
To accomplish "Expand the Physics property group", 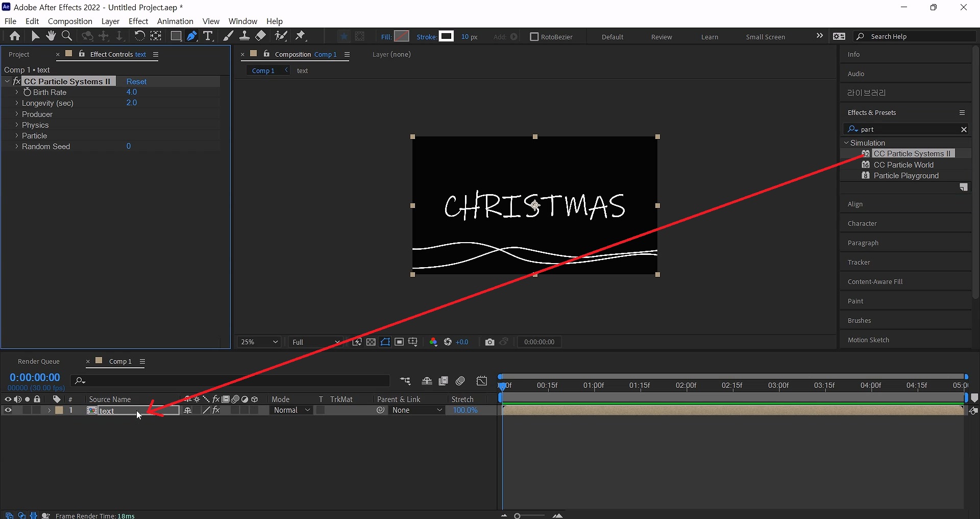I will [16, 125].
